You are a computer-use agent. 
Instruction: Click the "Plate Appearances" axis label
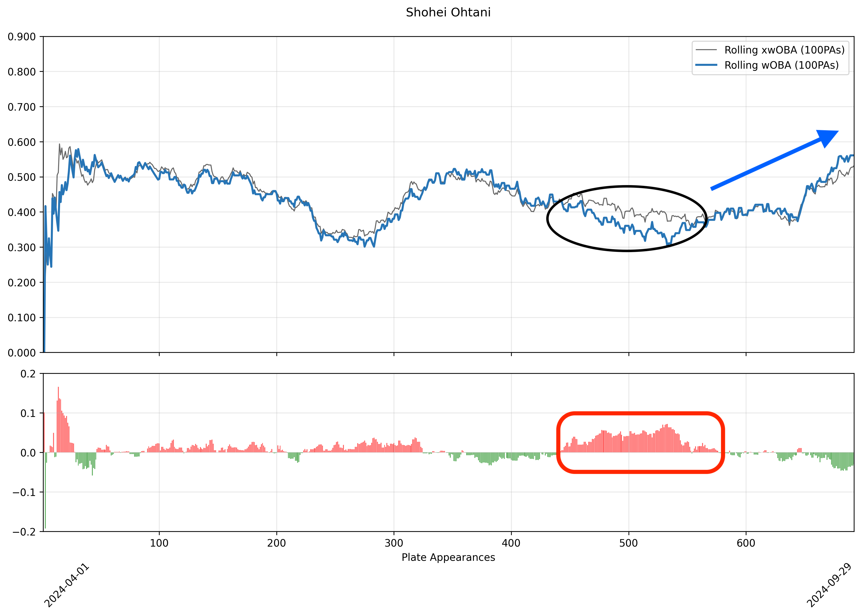coord(448,558)
